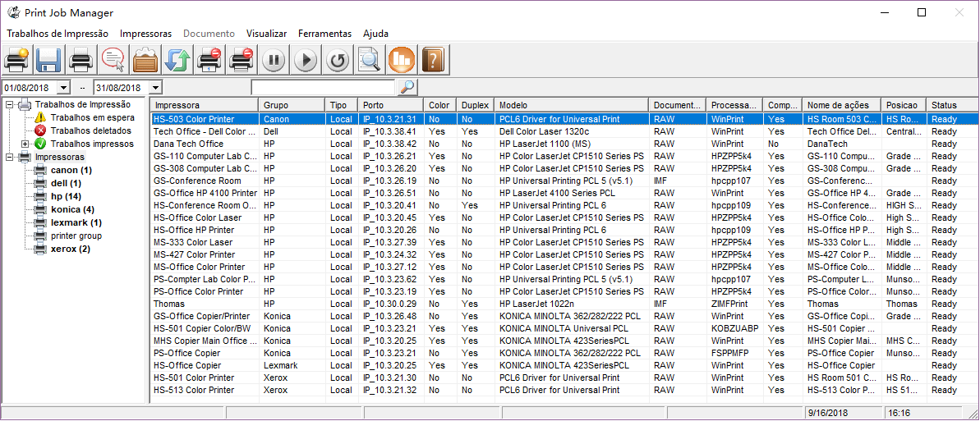Sort by the Status column header
This screenshot has height=421, width=980.
(x=953, y=105)
